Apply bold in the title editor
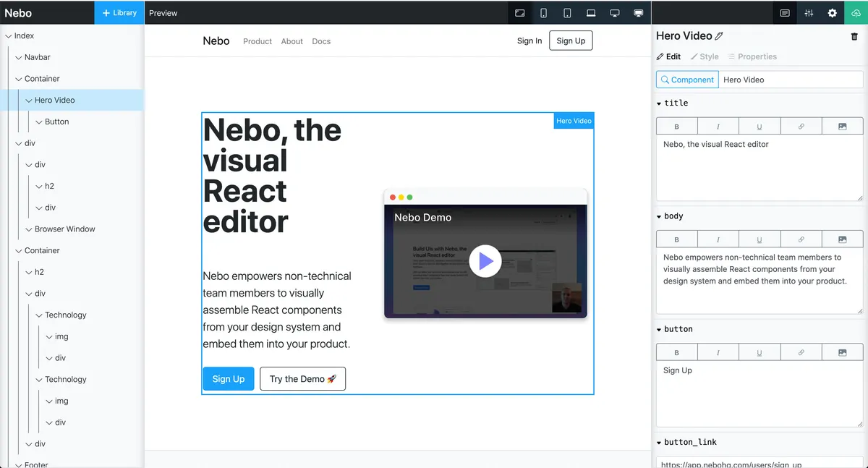Screen dimensions: 868x468 (x=676, y=127)
